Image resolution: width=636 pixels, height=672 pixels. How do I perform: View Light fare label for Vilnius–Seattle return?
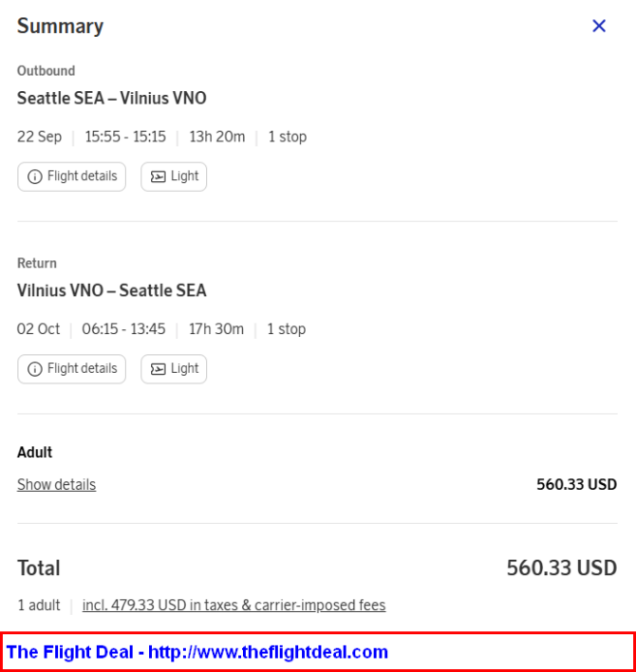(x=185, y=369)
